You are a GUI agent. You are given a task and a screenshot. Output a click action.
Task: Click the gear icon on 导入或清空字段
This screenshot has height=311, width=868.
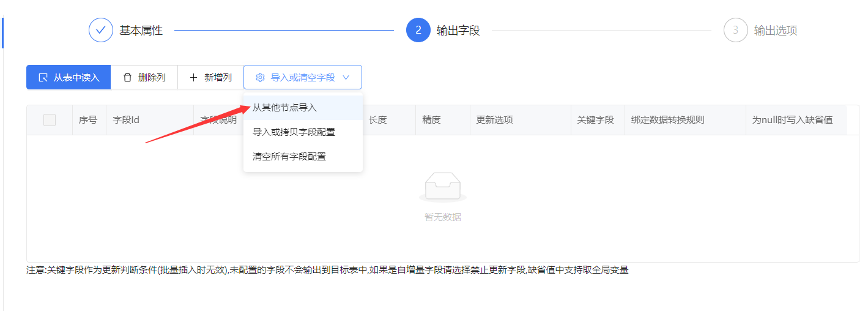tap(260, 77)
